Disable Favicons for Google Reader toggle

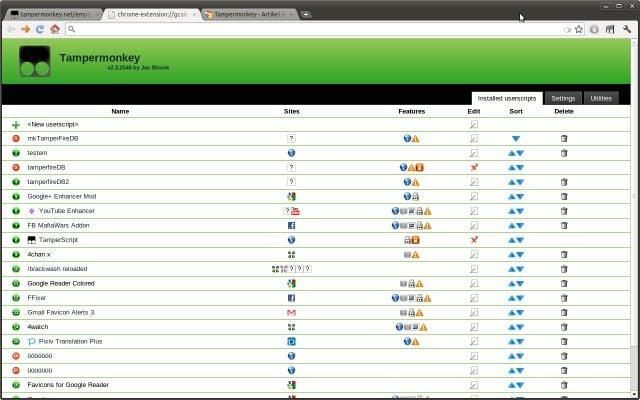pos(16,385)
